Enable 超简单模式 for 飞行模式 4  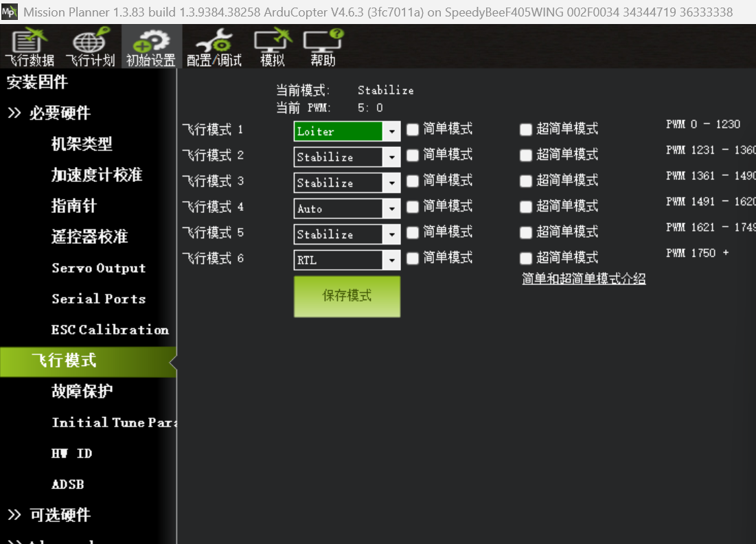click(x=525, y=207)
